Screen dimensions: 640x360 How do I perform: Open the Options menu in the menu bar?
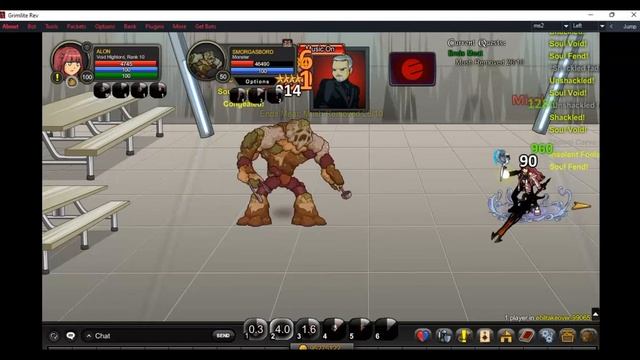tap(105, 27)
